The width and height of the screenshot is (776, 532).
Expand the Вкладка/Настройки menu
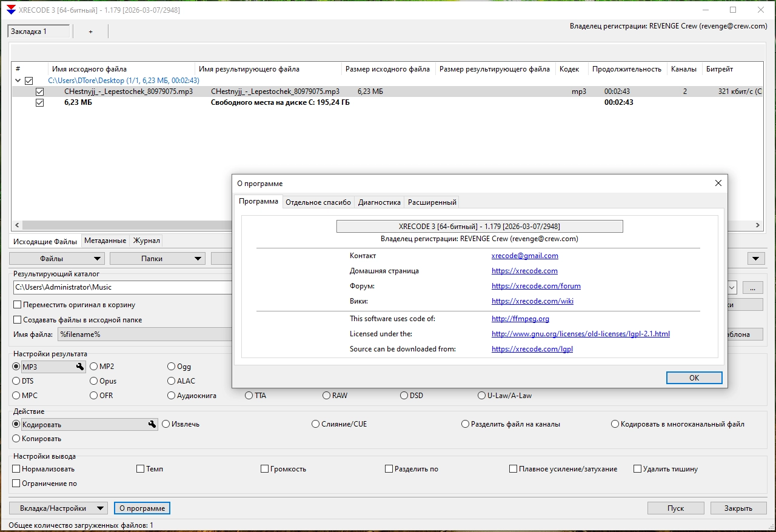pyautogui.click(x=58, y=508)
